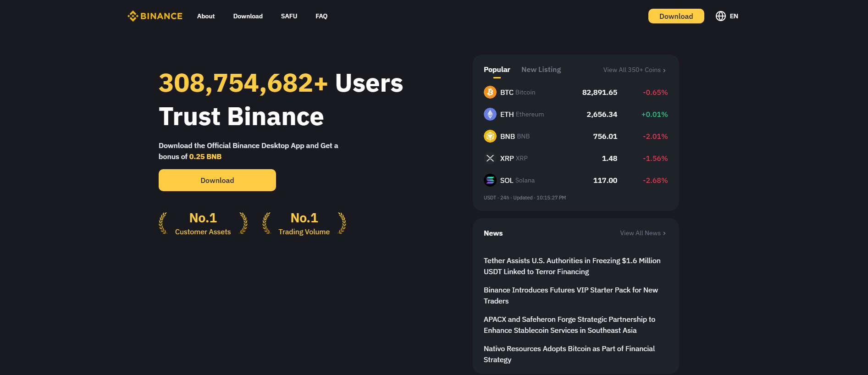Open Binance Futures VIP Starter Pack article
The image size is (868, 375).
point(571,295)
